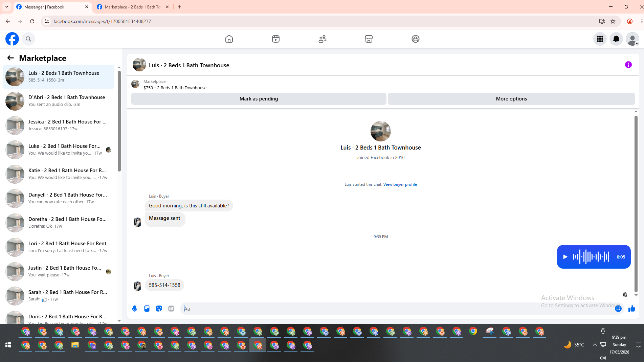Open the Luke house conversation
Viewport: 644px width, 362px height.
(x=59, y=150)
